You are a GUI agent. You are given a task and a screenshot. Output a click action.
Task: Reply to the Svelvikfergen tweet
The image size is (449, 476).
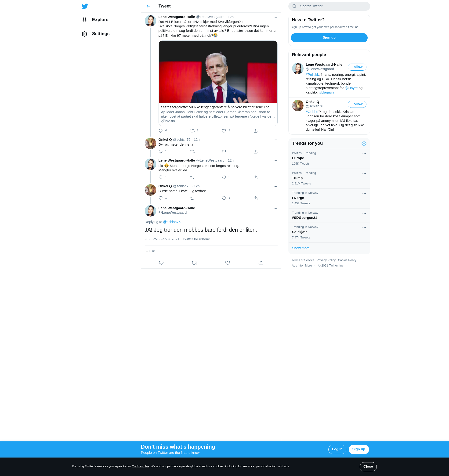[161, 131]
